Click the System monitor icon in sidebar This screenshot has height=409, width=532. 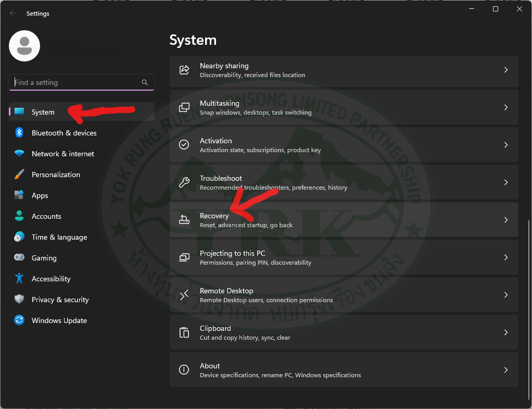(x=19, y=112)
